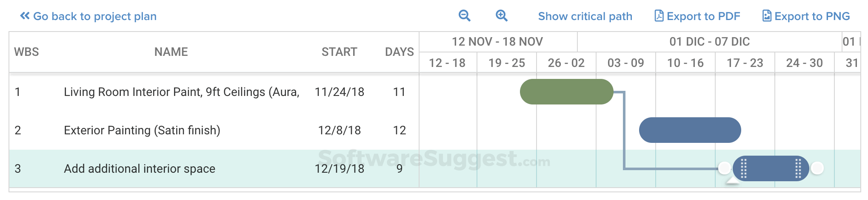
Task: Select the blue Exterior Painting bar
Action: pos(690,130)
